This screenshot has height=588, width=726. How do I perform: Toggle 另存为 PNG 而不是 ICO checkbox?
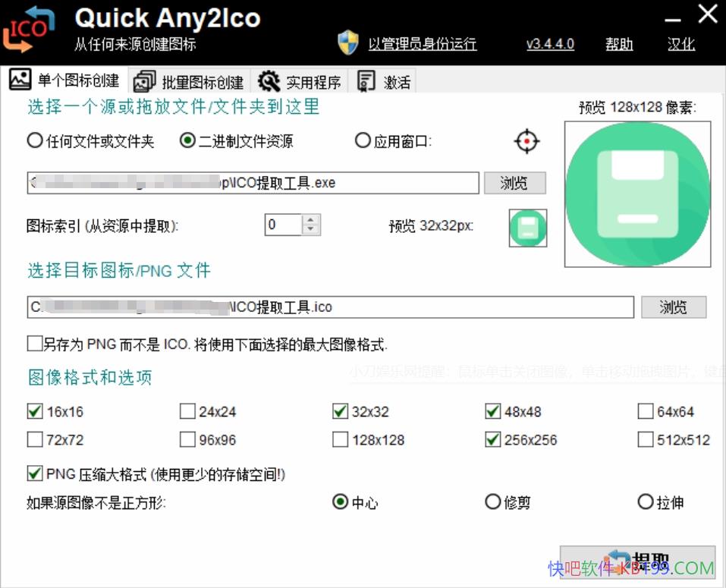click(34, 344)
